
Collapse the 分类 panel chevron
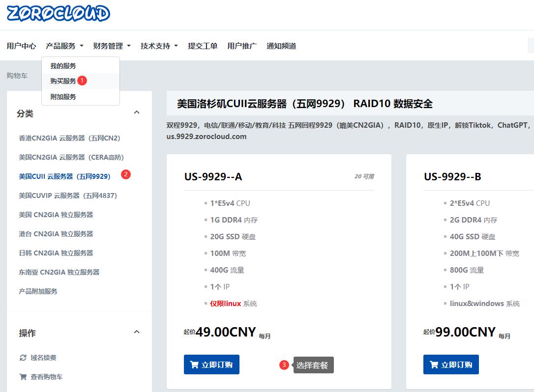coord(137,112)
